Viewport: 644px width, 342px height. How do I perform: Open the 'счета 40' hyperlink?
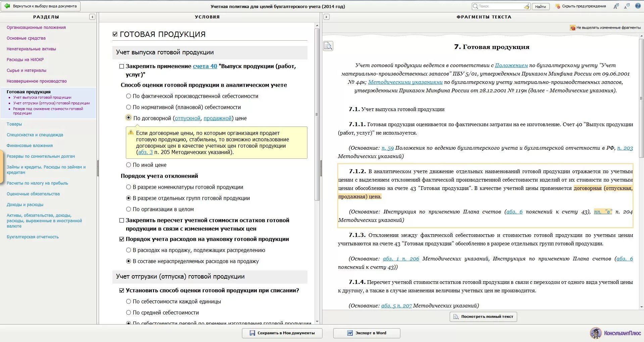click(x=205, y=66)
